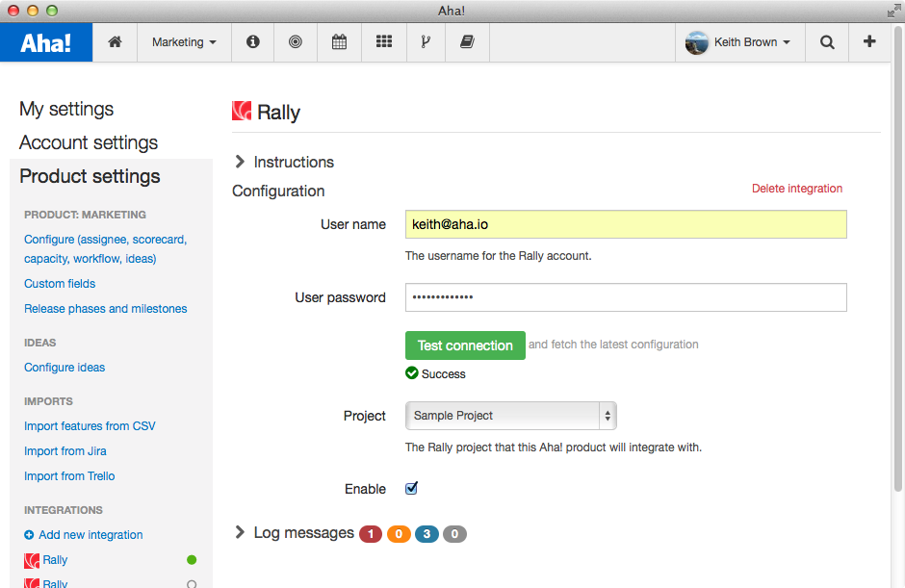905x588 pixels.
Task: Click the search magnifier icon
Action: click(x=827, y=41)
